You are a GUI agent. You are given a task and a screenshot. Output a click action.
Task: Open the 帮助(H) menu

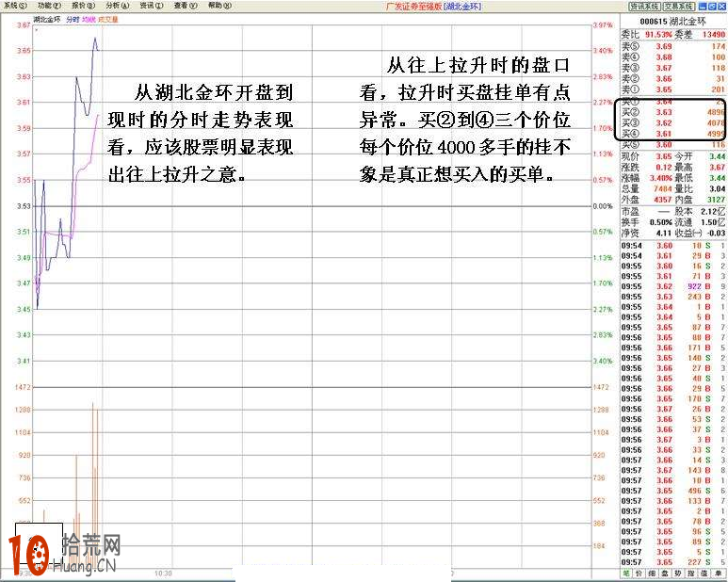coord(219,6)
